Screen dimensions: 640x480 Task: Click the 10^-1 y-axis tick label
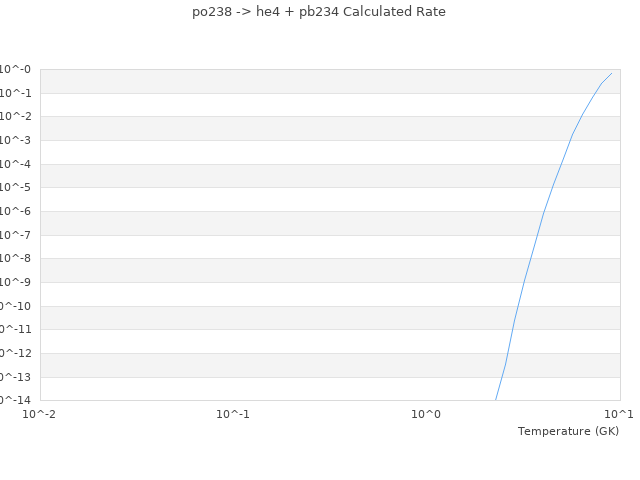(x=15, y=93)
